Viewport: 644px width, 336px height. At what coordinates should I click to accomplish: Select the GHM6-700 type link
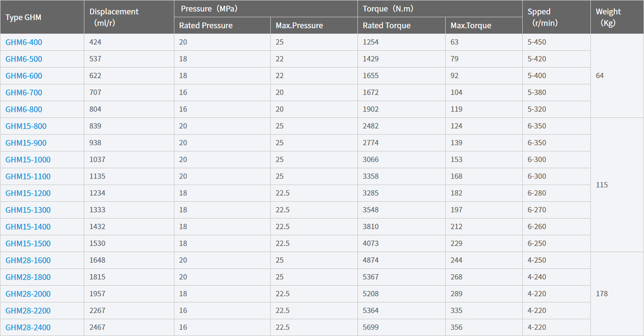click(24, 92)
